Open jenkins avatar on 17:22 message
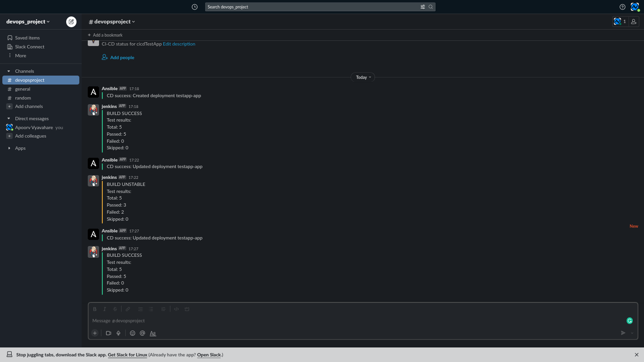 click(93, 181)
